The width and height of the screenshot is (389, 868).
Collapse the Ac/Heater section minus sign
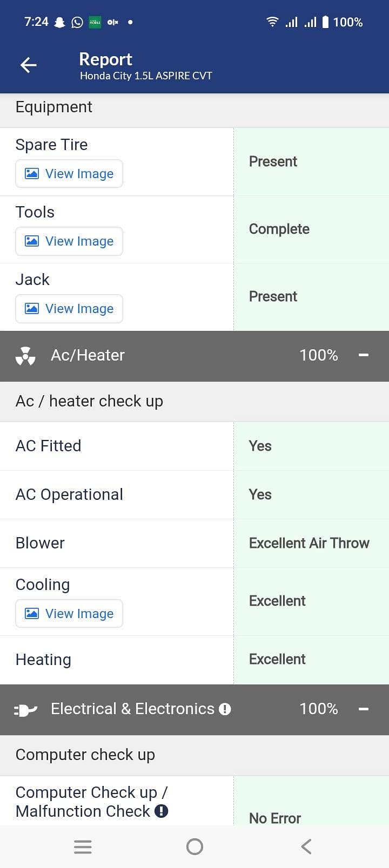(364, 355)
